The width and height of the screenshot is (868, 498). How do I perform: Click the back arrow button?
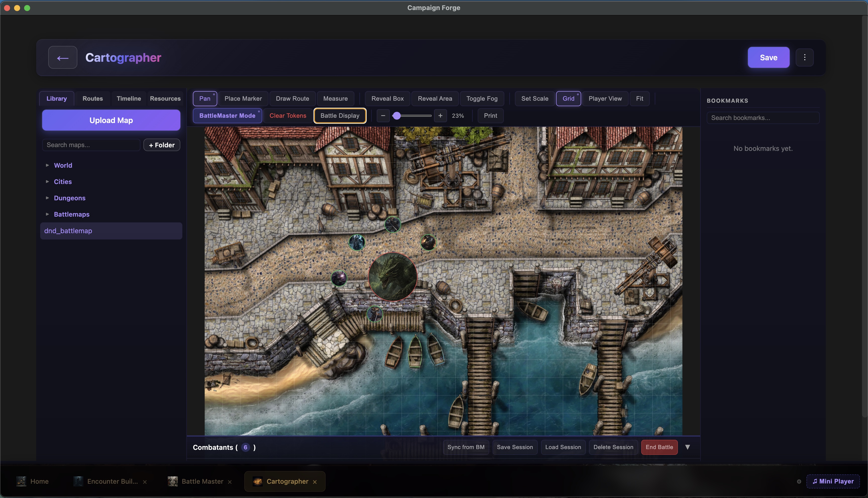coord(63,57)
